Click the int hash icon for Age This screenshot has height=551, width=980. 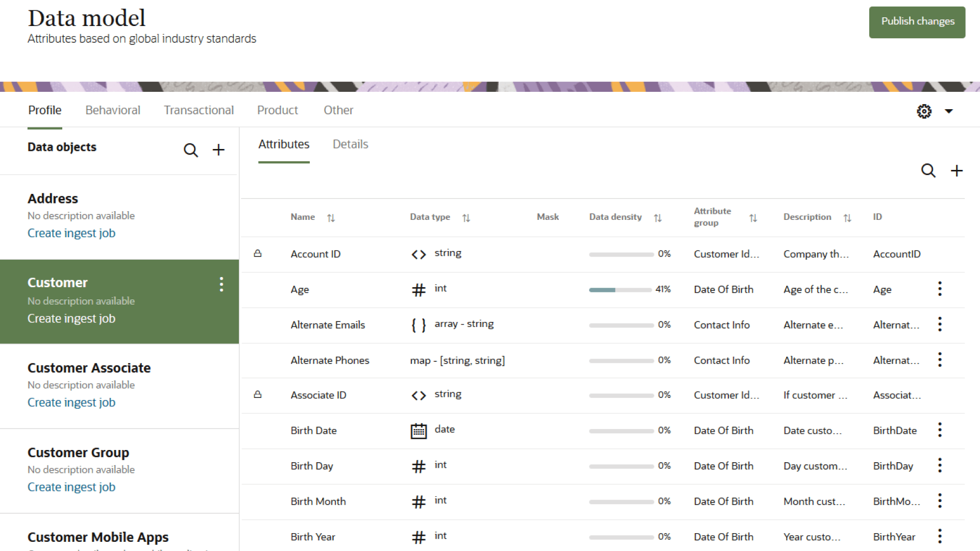(x=419, y=290)
